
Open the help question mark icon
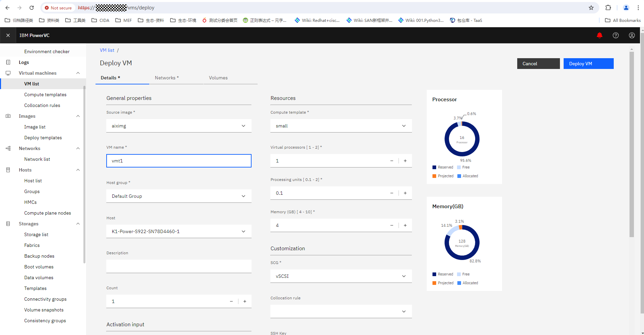point(616,35)
